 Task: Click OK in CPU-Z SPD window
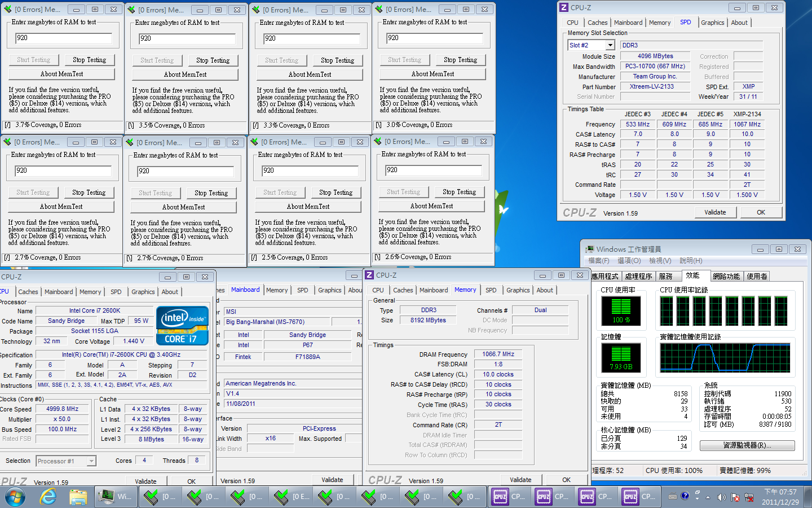point(761,212)
